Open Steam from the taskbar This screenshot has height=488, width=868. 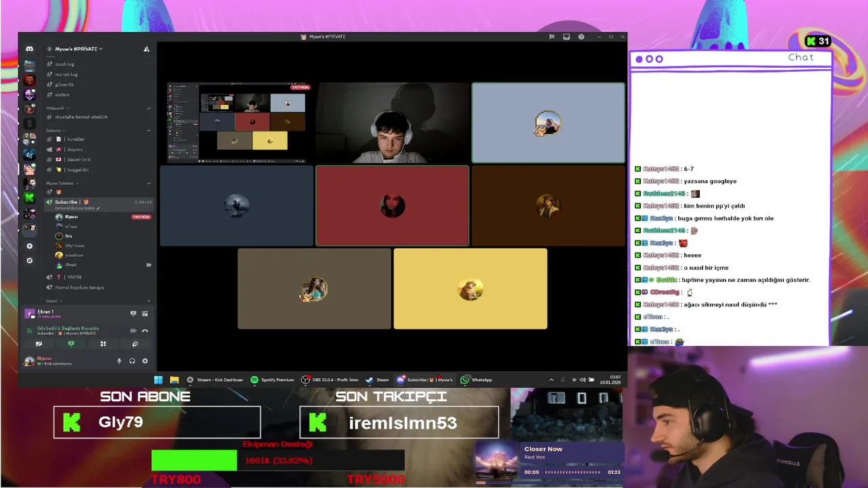click(x=377, y=380)
